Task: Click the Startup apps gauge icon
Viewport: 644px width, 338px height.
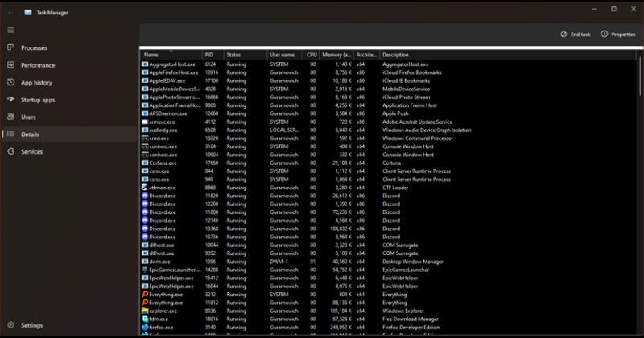Action: [x=10, y=99]
